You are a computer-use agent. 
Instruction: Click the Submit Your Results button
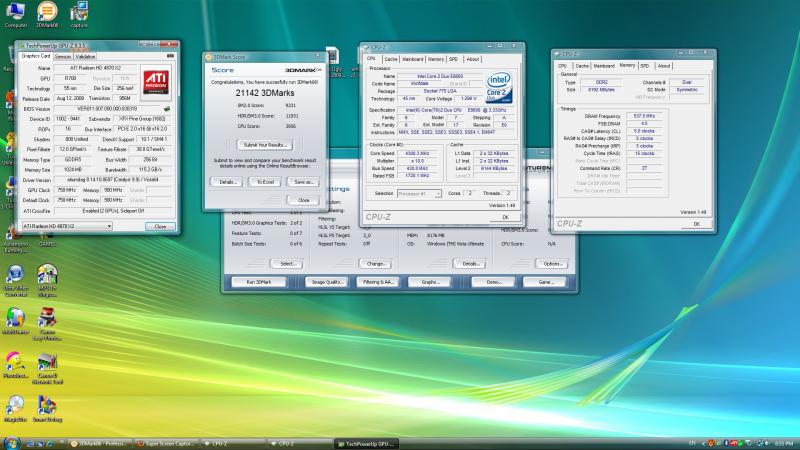pyautogui.click(x=265, y=145)
